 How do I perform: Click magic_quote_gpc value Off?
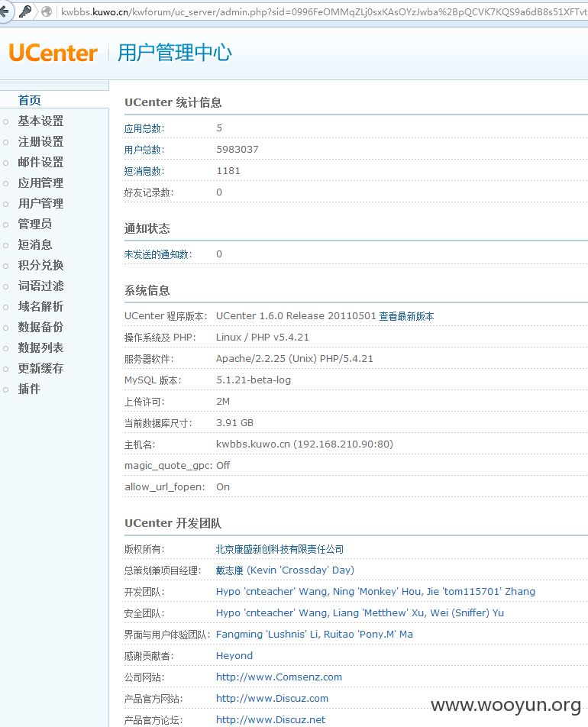tap(222, 465)
